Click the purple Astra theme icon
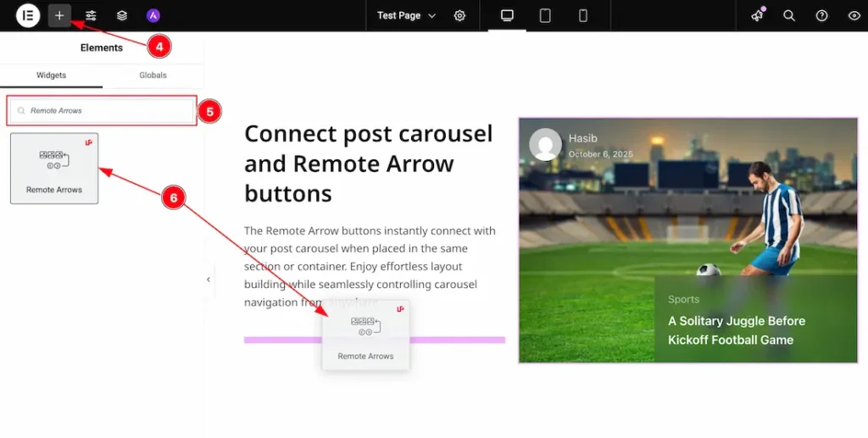The height and width of the screenshot is (438, 868). tap(153, 15)
